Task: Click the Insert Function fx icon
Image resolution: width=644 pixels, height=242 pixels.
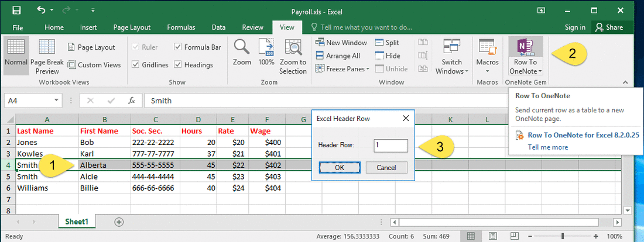Action: click(132, 101)
